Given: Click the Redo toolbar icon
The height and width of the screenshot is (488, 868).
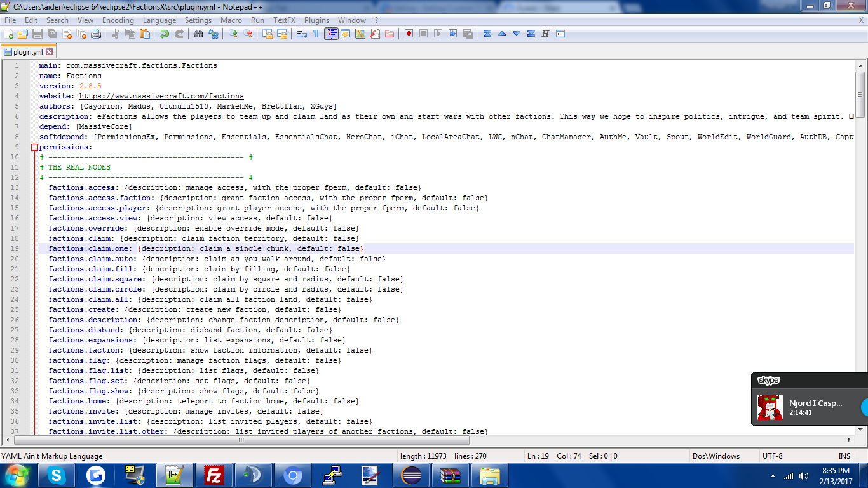Looking at the screenshot, I should [179, 34].
